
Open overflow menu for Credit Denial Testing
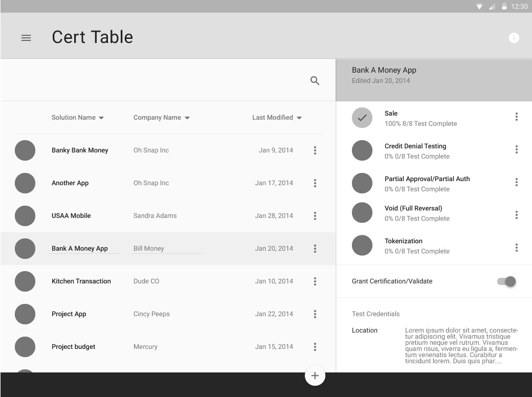[516, 149]
